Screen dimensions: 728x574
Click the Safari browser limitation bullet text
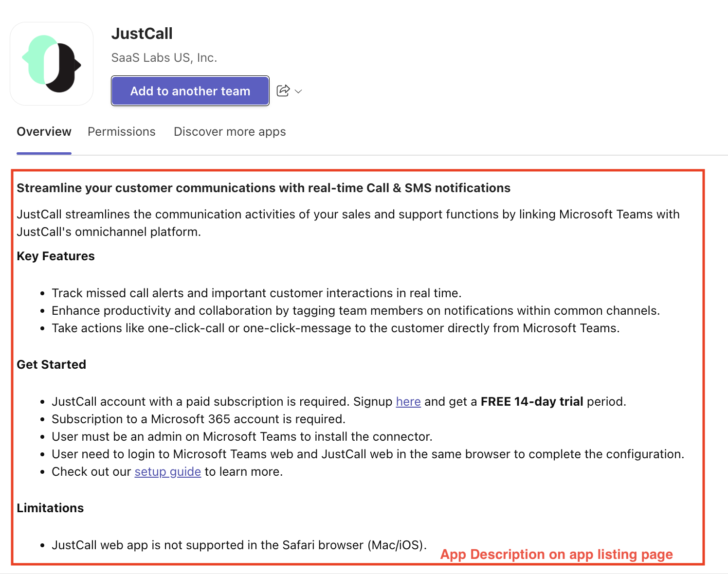tap(239, 545)
